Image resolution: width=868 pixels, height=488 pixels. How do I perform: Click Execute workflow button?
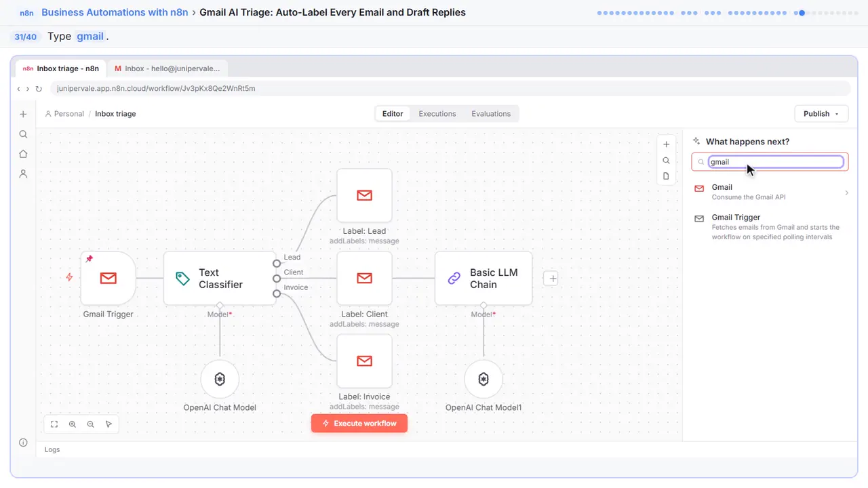tap(359, 423)
